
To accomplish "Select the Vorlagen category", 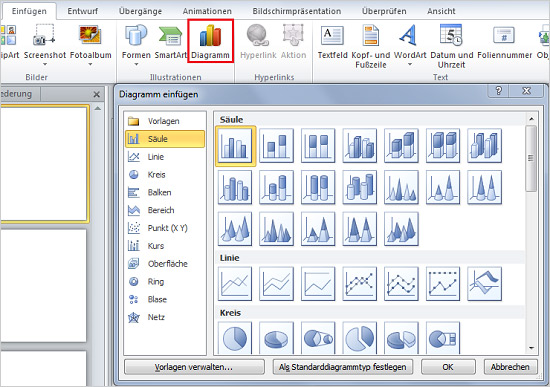I will click(x=165, y=121).
